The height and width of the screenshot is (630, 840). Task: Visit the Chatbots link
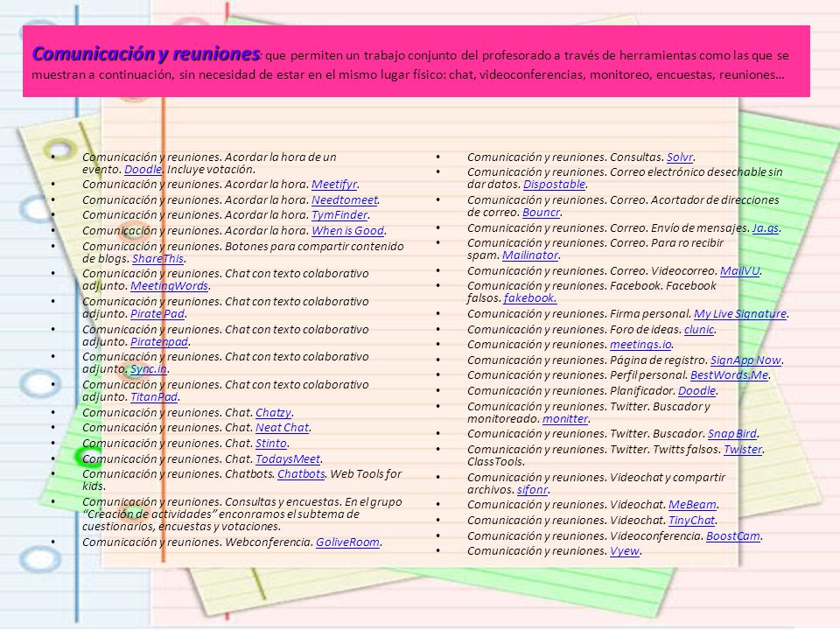click(x=301, y=473)
